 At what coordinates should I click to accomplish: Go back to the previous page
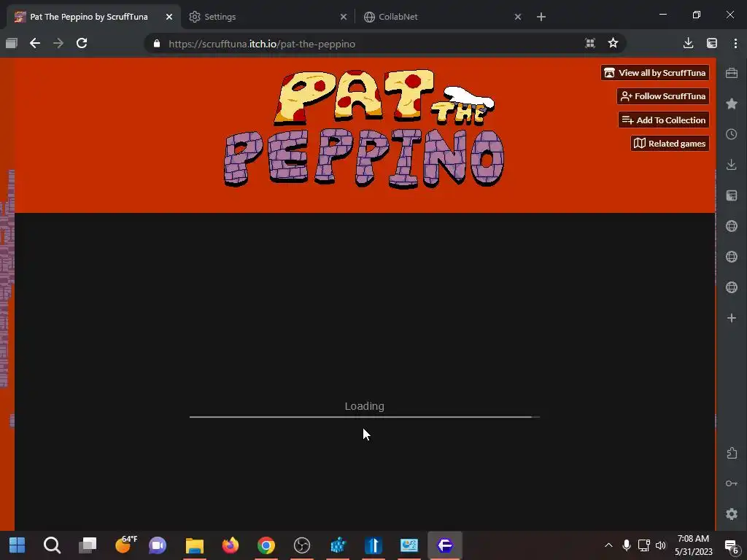[35, 43]
